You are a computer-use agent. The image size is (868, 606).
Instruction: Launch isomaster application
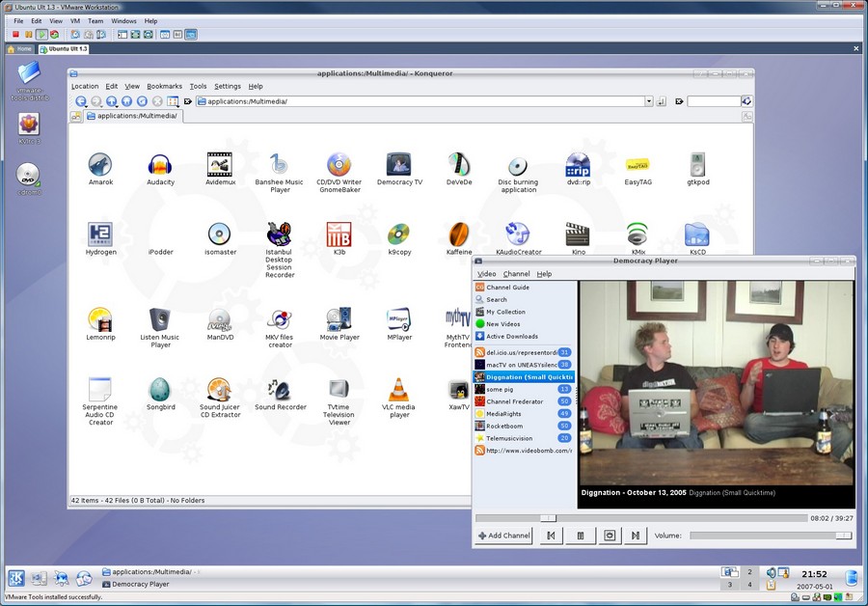tap(220, 234)
